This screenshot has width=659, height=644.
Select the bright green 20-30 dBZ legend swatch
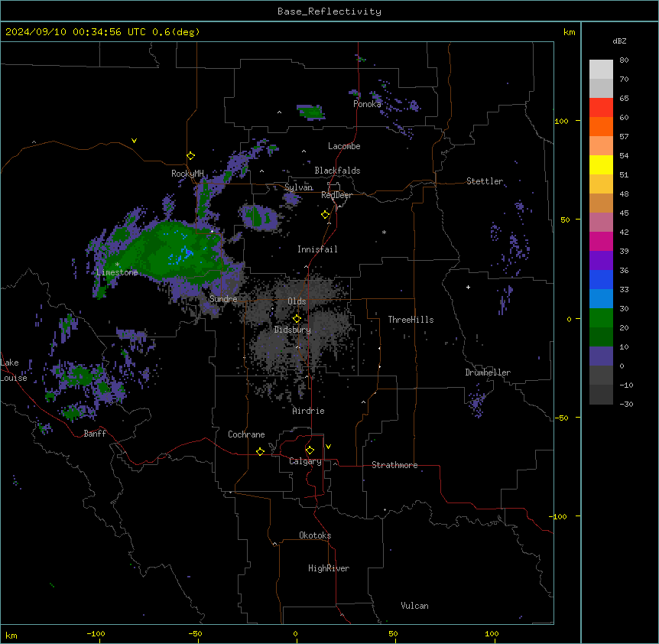tap(601, 318)
